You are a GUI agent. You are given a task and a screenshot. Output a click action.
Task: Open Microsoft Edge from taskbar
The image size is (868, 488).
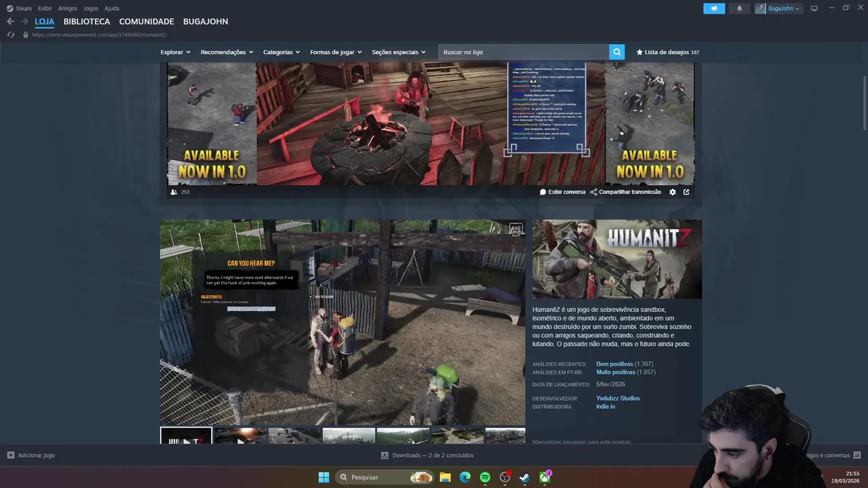pos(465,477)
